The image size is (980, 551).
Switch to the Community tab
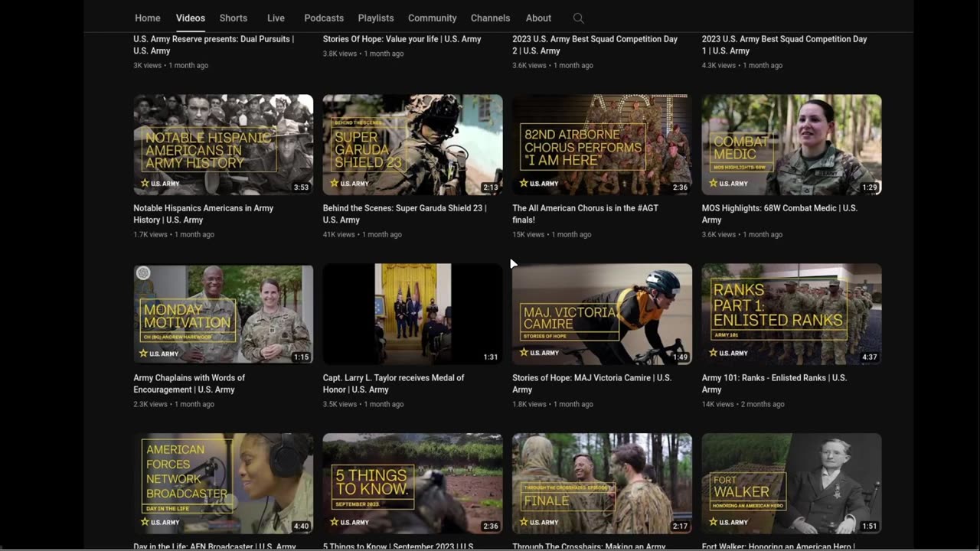(x=432, y=18)
